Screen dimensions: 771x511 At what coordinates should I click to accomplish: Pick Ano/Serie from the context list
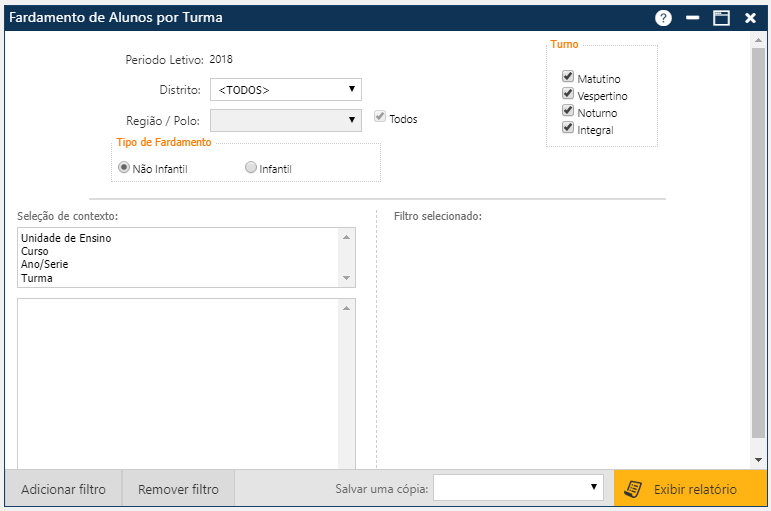45,265
